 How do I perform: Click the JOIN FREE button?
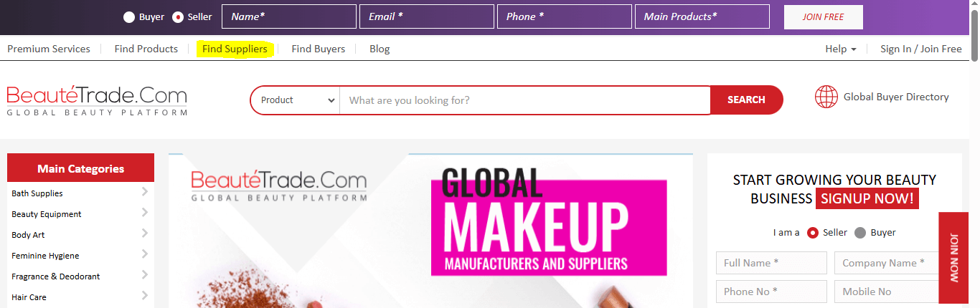click(823, 17)
